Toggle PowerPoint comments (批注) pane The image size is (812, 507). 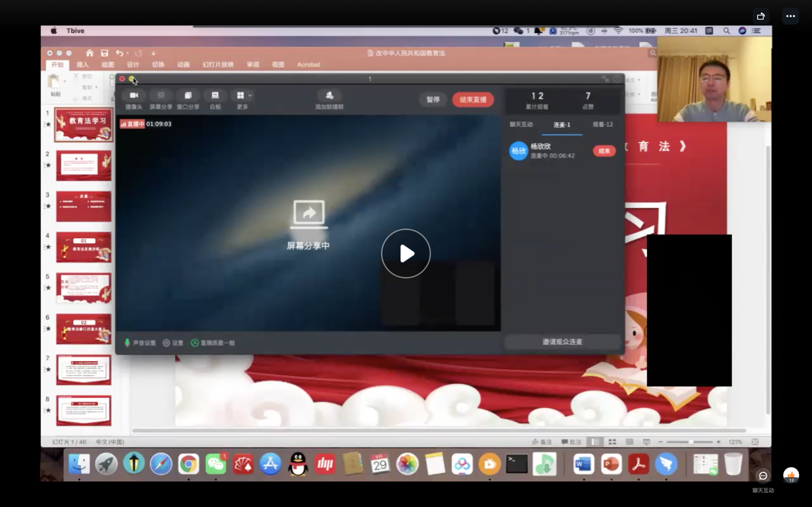point(571,442)
